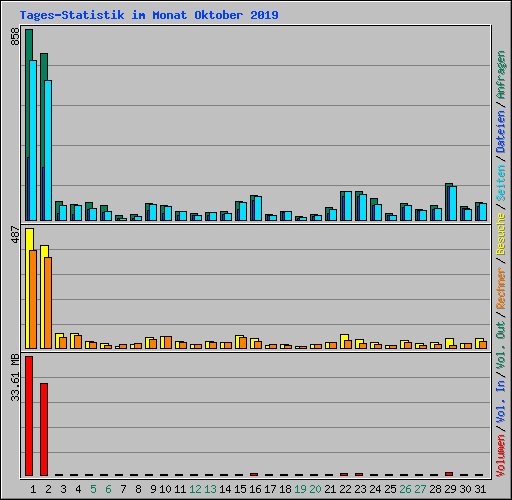Image resolution: width=512 pixels, height=500 pixels.
Task: Click day label 25 on the x-axis
Action: pos(390,489)
